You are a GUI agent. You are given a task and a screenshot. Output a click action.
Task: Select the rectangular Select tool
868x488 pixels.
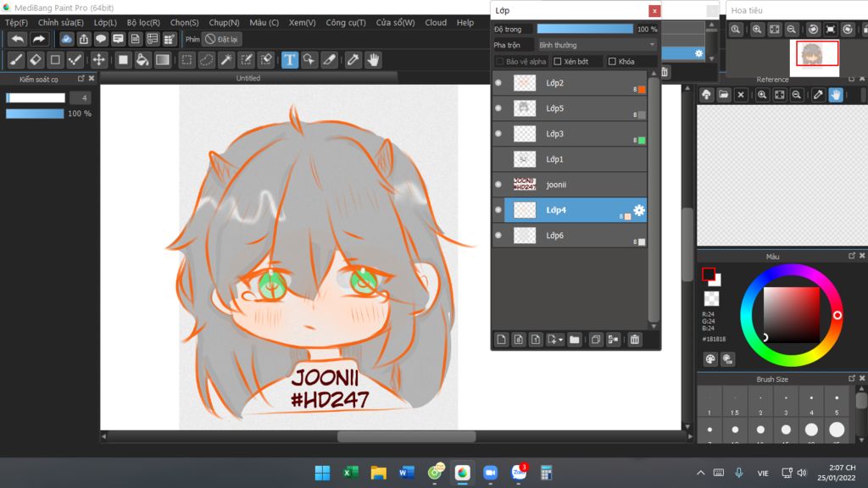pos(187,60)
